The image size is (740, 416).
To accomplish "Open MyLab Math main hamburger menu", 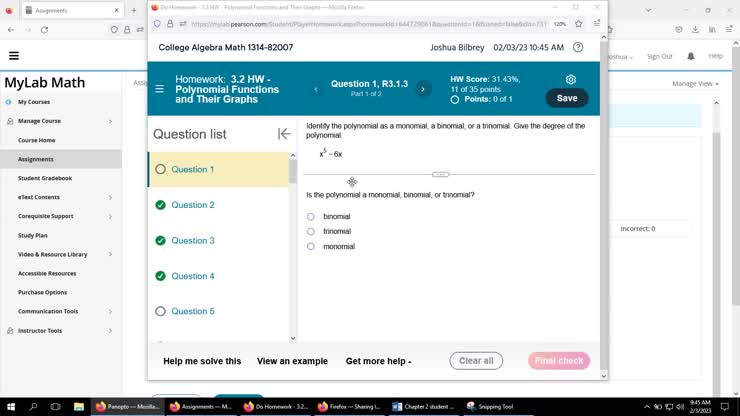I will pyautogui.click(x=14, y=56).
